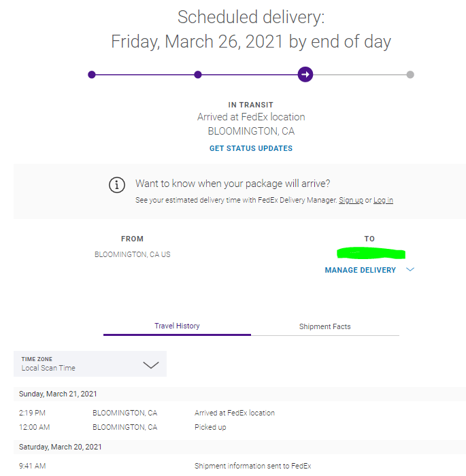Image resolution: width=466 pixels, height=476 pixels.
Task: Click the Log in link
Action: 383,200
